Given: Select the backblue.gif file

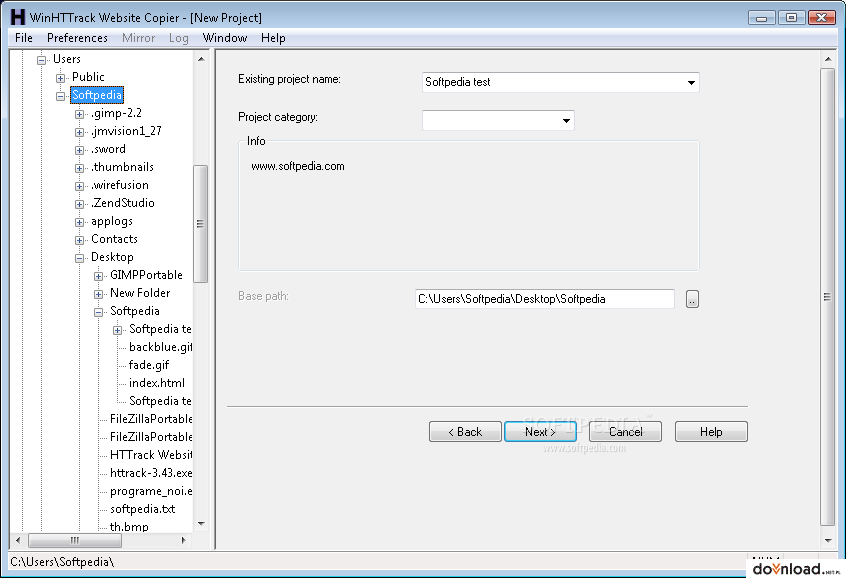Looking at the screenshot, I should click(x=160, y=346).
